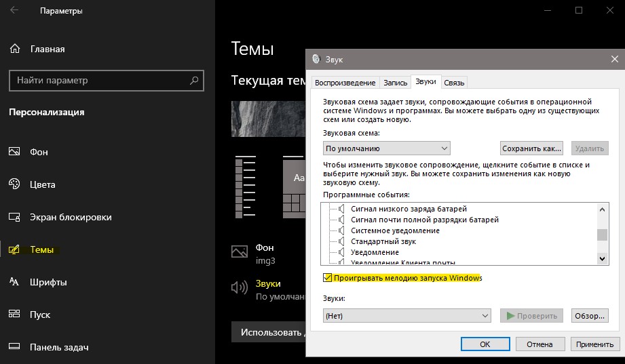Image resolution: width=625 pixels, height=364 pixels.
Task: Click scroll down arrow in Программные события list
Action: [603, 258]
